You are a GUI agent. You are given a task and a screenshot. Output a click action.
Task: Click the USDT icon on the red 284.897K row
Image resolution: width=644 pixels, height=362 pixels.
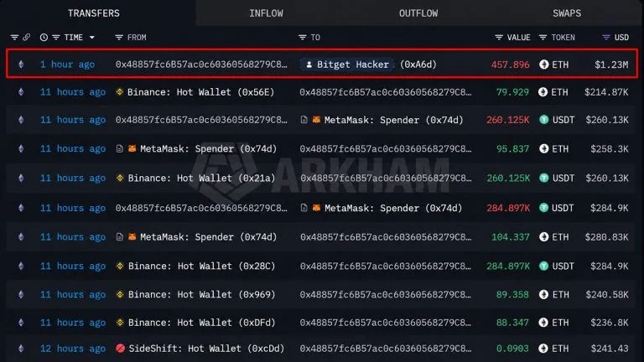point(543,208)
